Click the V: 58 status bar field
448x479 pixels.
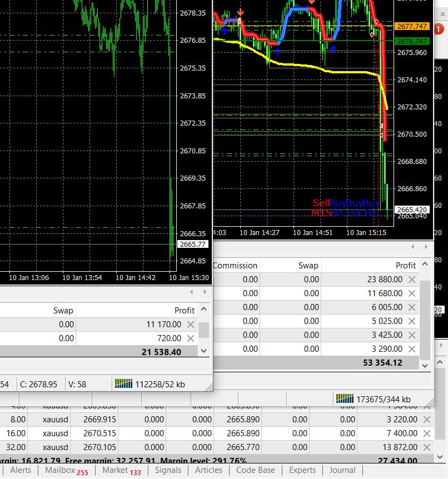coord(77,385)
